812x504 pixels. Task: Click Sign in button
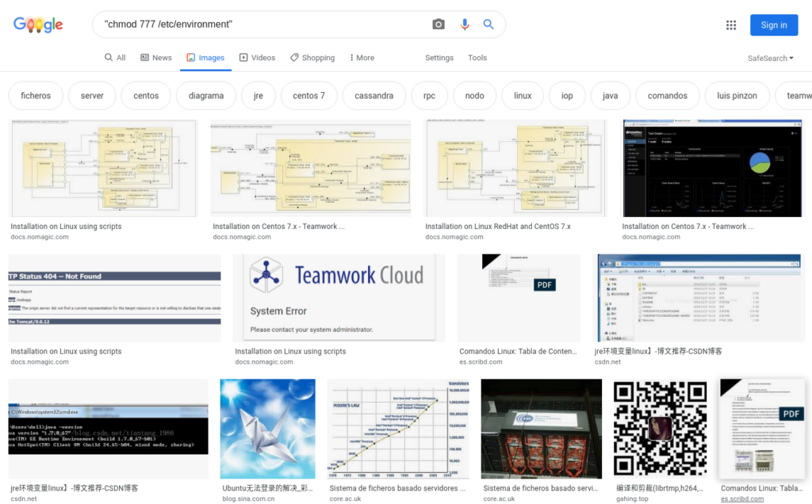click(x=774, y=25)
